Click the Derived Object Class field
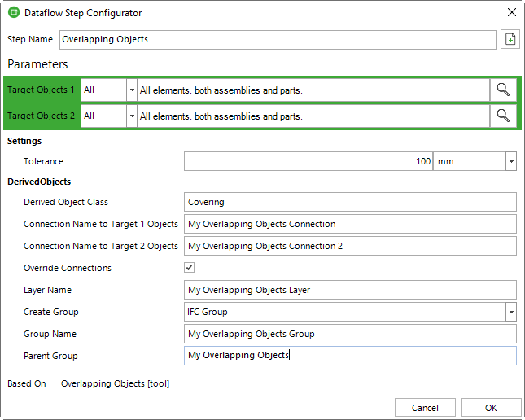 tap(350, 202)
